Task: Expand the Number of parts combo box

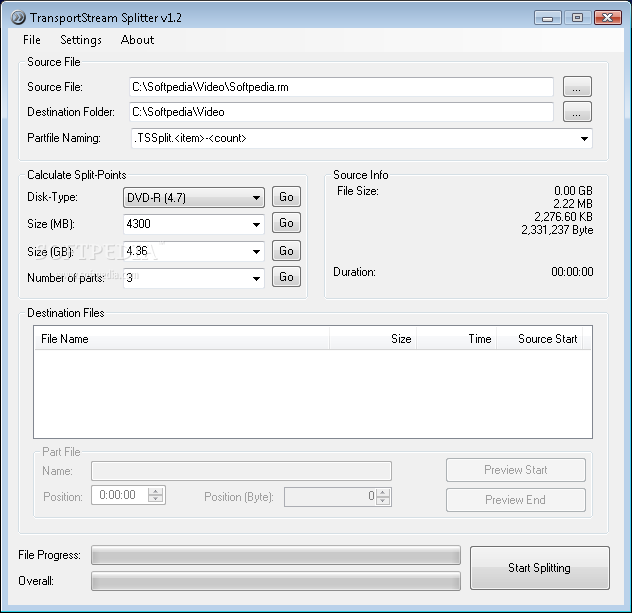Action: [x=256, y=278]
